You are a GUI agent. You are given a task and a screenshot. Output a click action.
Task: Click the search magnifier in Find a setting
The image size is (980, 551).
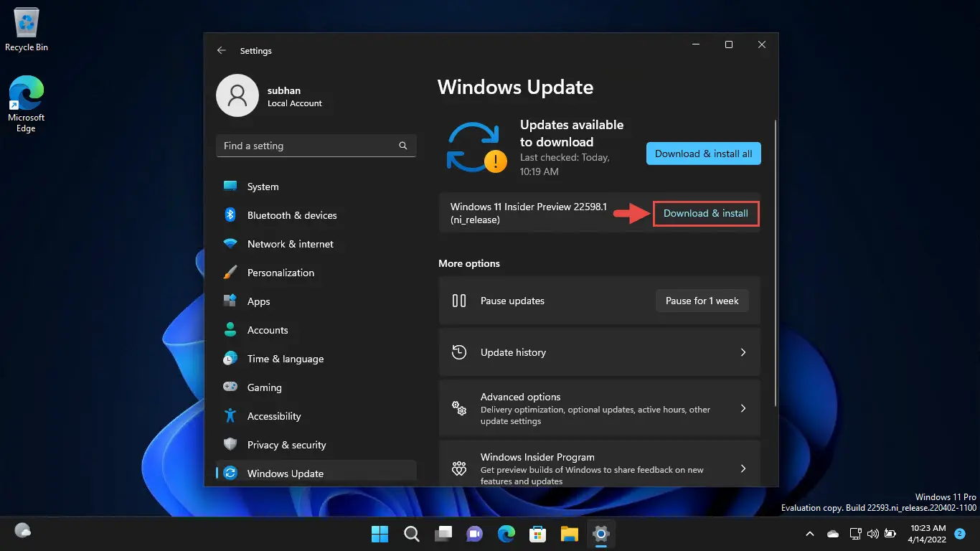click(403, 146)
